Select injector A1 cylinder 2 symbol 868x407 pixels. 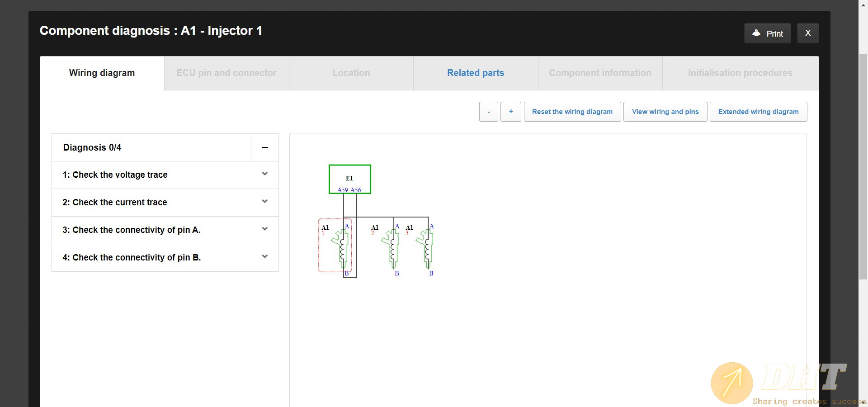click(391, 249)
